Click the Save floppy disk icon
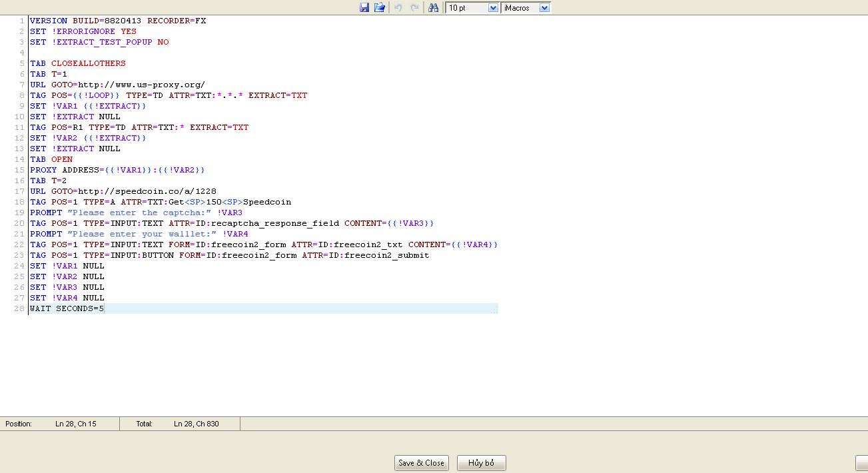Screen dimensions: 868x473 pos(364,7)
